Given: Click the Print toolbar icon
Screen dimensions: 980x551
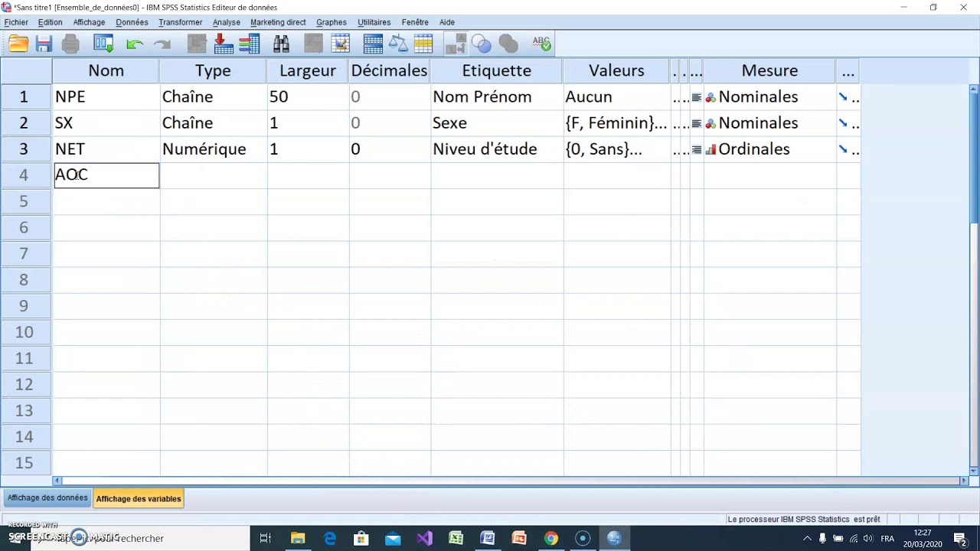Looking at the screenshot, I should [x=70, y=44].
